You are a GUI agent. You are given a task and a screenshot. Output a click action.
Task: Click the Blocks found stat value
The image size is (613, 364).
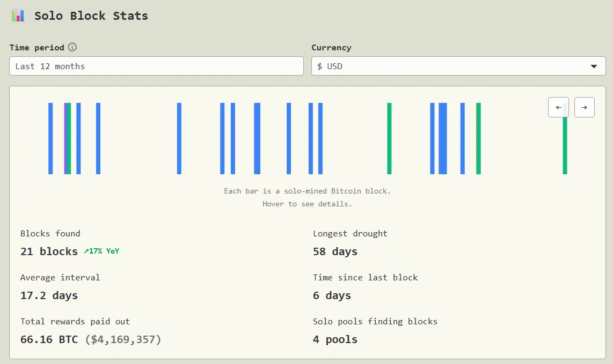pyautogui.click(x=49, y=251)
